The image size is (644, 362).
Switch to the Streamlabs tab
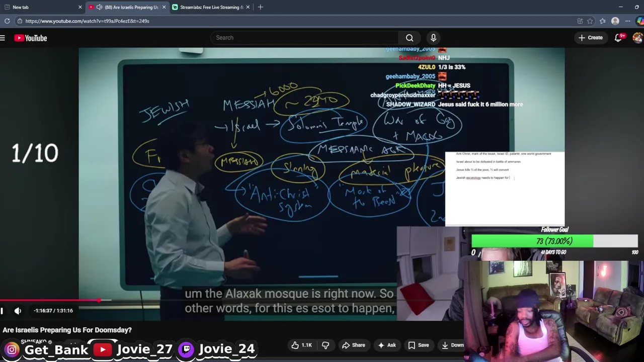pos(210,7)
